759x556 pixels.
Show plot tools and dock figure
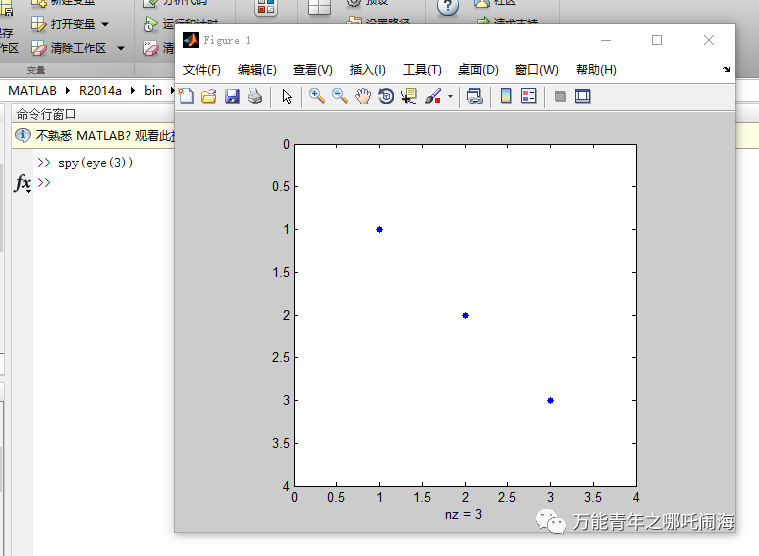pos(582,96)
